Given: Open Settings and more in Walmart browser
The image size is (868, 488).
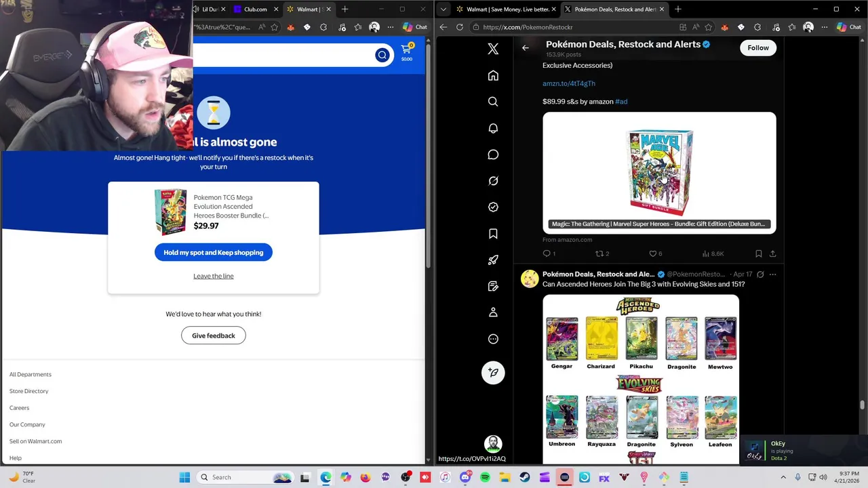Looking at the screenshot, I should 391,27.
